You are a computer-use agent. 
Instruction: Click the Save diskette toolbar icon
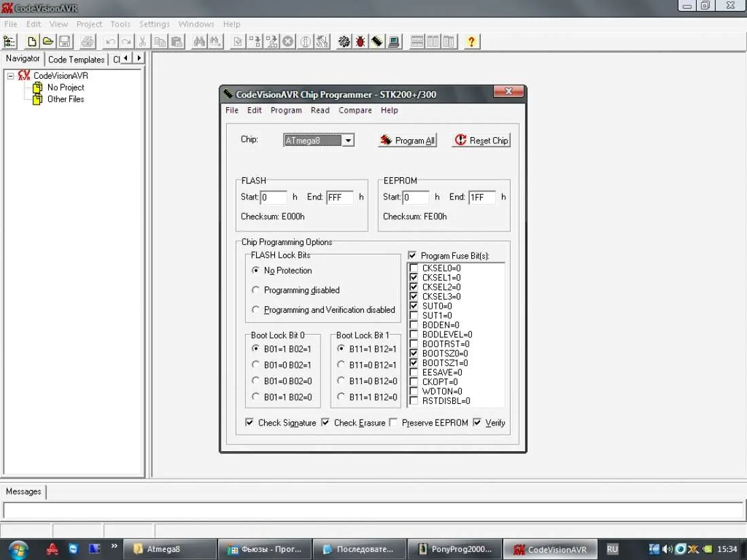click(65, 42)
